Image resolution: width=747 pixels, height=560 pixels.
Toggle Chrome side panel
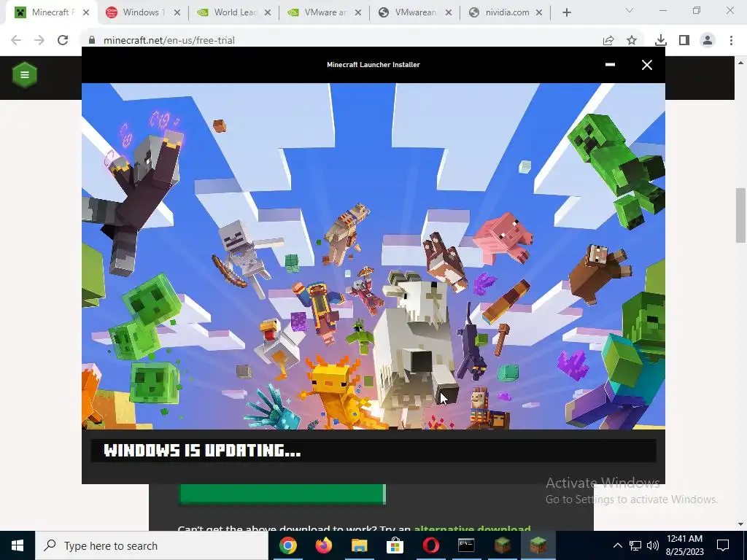coord(684,40)
